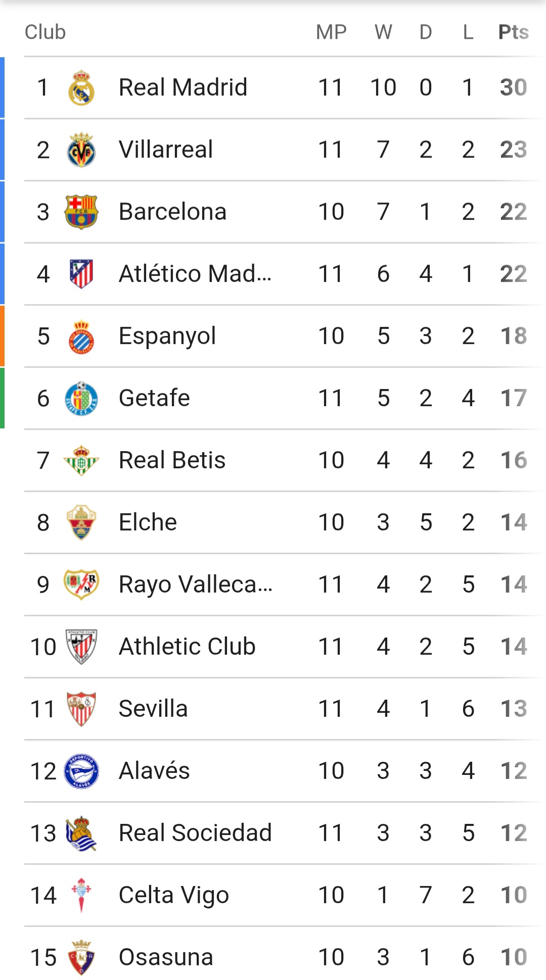Click the Atlético Madrid crest icon
Screen dimensions: 546x980
pyautogui.click(x=81, y=274)
